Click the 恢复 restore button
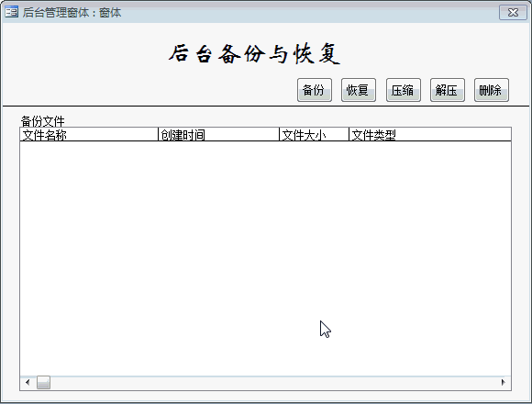This screenshot has width=532, height=404. [x=359, y=90]
